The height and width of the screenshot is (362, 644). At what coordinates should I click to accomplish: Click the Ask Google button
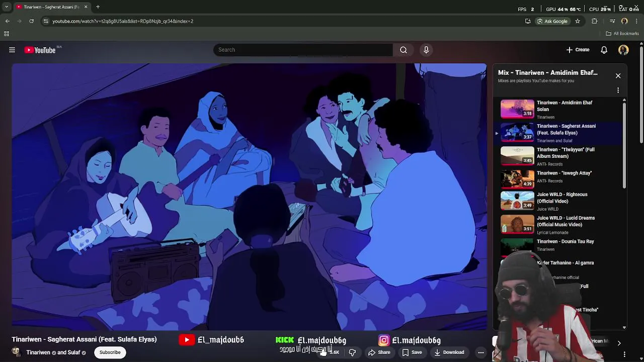(x=552, y=21)
